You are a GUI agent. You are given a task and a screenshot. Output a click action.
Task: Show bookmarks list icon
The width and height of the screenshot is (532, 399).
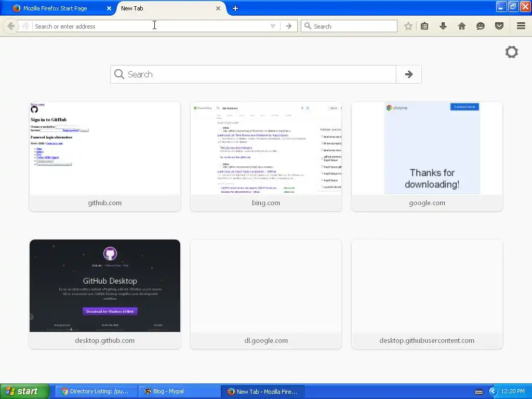(x=424, y=26)
